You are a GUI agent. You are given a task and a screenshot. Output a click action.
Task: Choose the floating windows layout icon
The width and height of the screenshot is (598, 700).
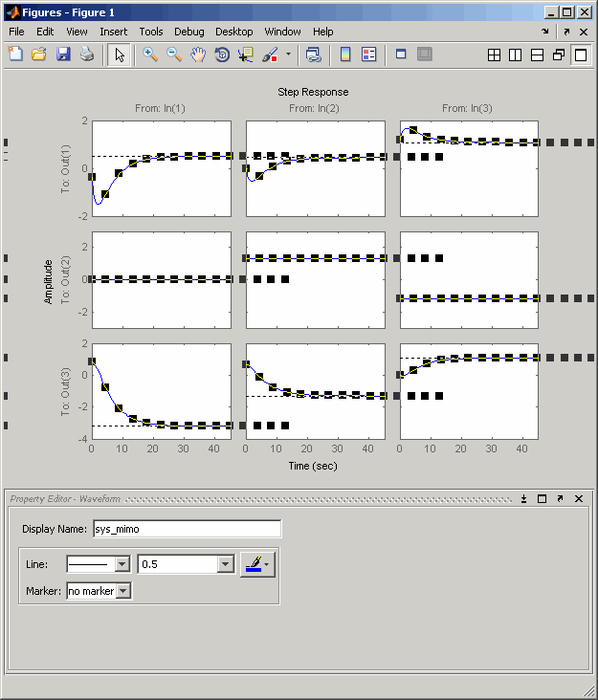(558, 55)
